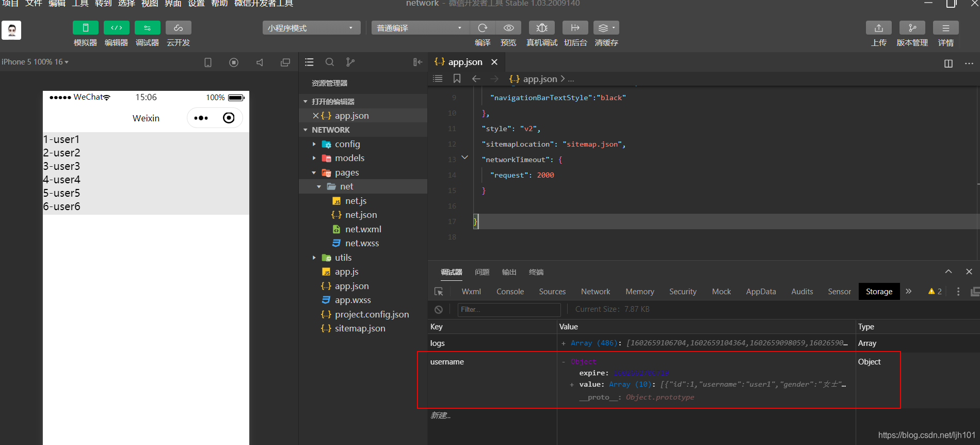Open the clear cache layers dropdown
980x445 pixels.
click(x=606, y=27)
